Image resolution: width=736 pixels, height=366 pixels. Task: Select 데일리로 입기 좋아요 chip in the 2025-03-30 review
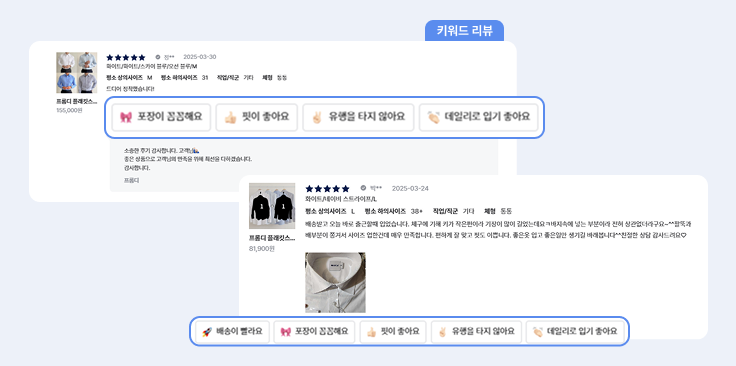478,117
